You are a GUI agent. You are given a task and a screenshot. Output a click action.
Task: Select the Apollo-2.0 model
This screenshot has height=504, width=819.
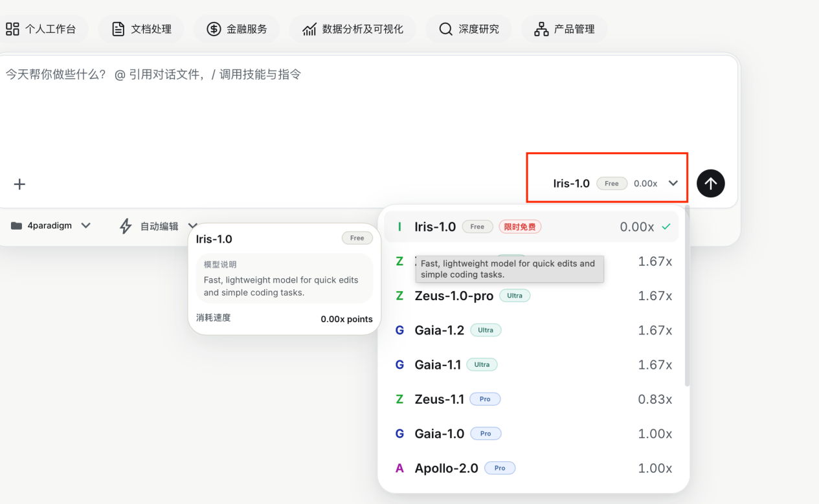click(531, 468)
